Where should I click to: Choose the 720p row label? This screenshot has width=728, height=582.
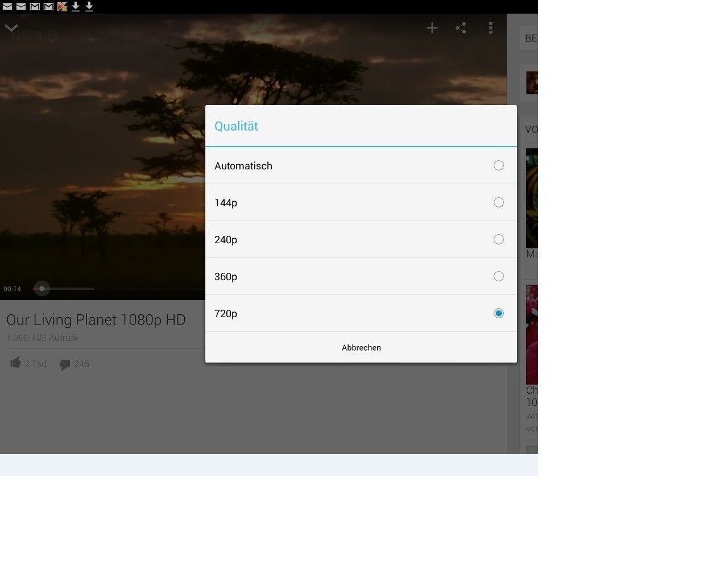point(226,314)
